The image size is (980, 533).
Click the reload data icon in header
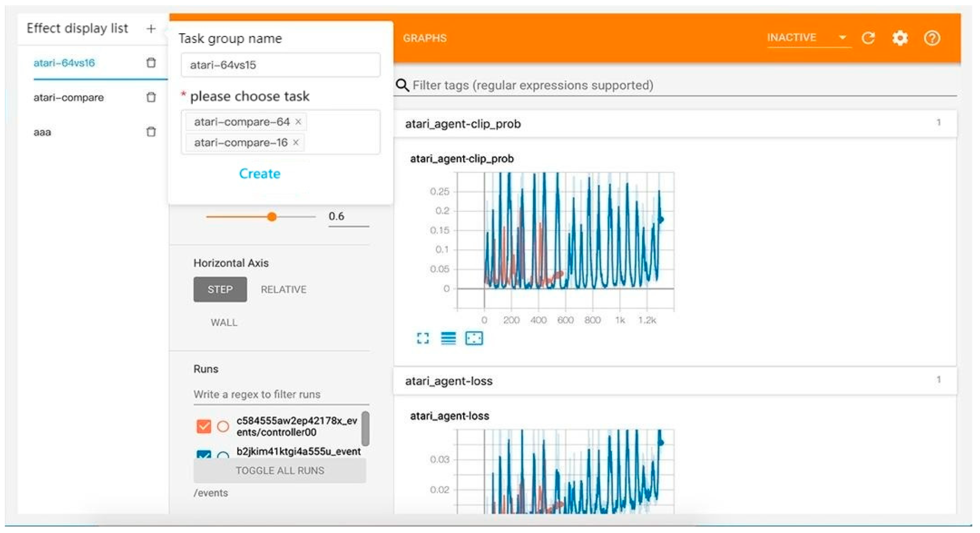[x=868, y=38]
